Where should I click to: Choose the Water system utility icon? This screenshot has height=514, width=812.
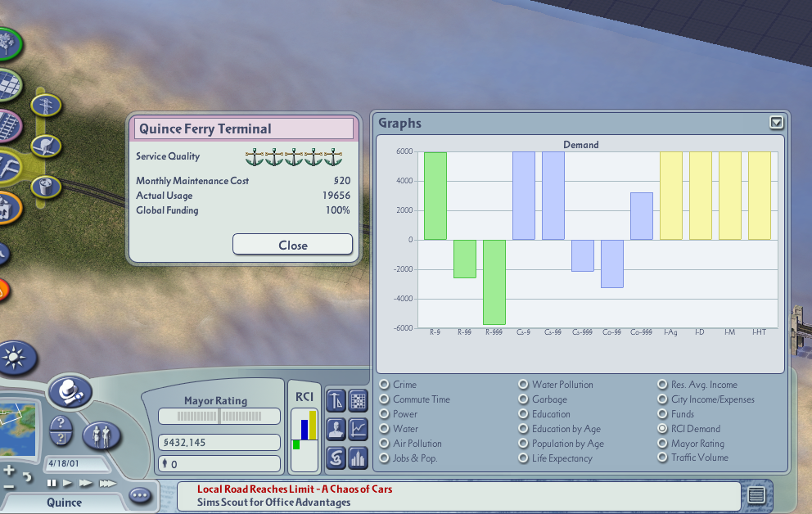pyautogui.click(x=46, y=147)
